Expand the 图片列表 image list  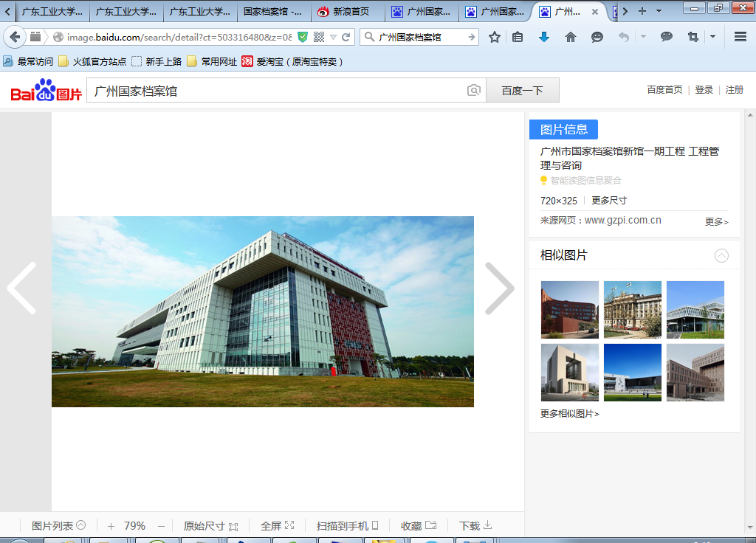point(58,526)
